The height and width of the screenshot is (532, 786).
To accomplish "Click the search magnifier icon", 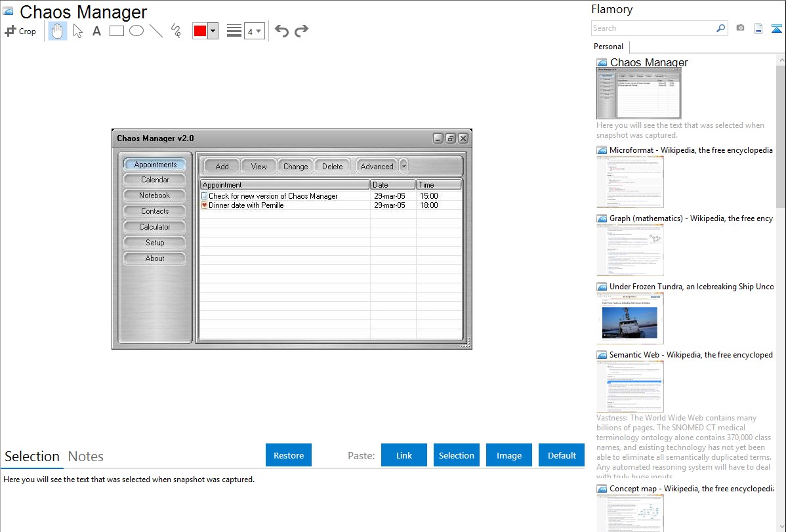I will click(720, 28).
